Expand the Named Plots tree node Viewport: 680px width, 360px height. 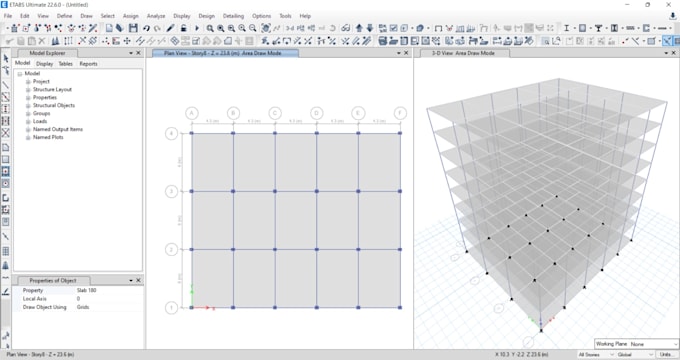28,137
